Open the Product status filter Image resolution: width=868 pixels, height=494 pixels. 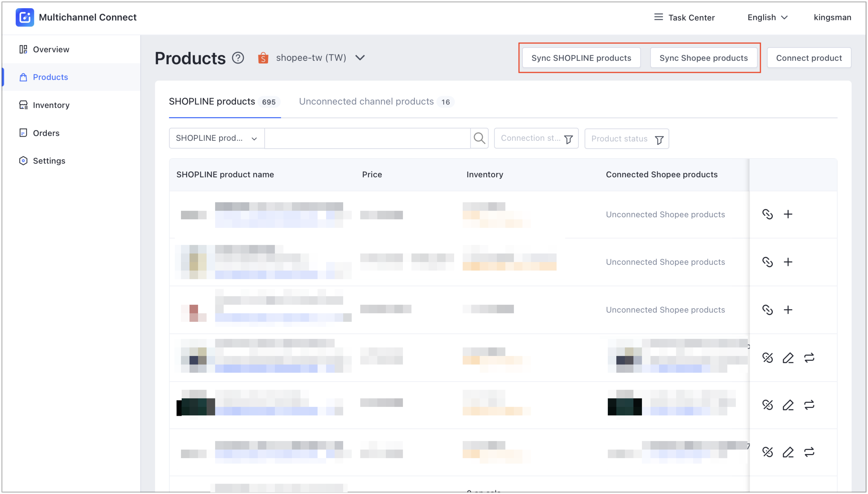pyautogui.click(x=627, y=139)
